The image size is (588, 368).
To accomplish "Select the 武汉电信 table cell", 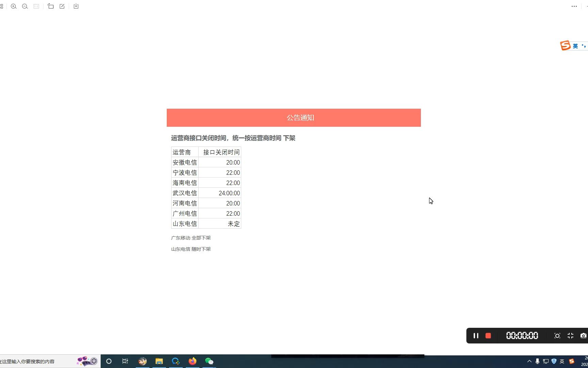I will point(185,193).
